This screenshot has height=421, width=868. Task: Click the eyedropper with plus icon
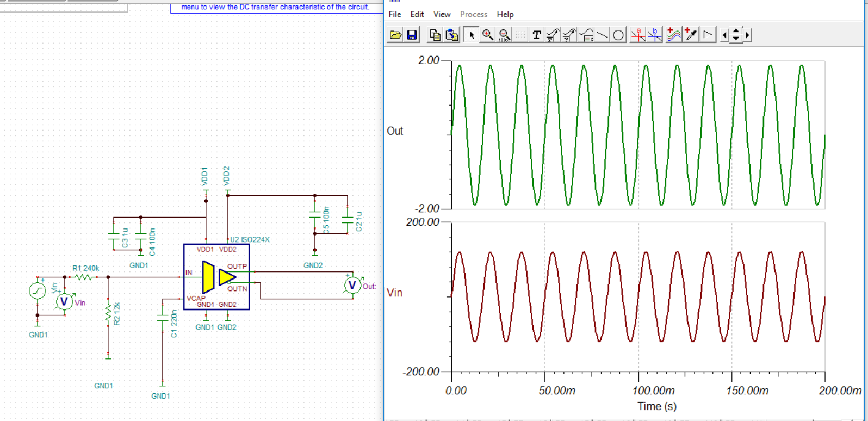click(x=691, y=35)
